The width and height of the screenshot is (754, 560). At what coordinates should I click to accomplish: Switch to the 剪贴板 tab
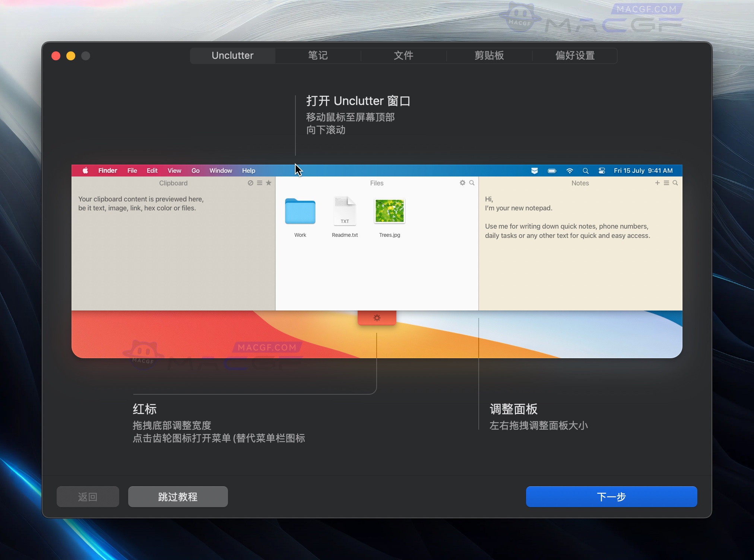point(488,55)
